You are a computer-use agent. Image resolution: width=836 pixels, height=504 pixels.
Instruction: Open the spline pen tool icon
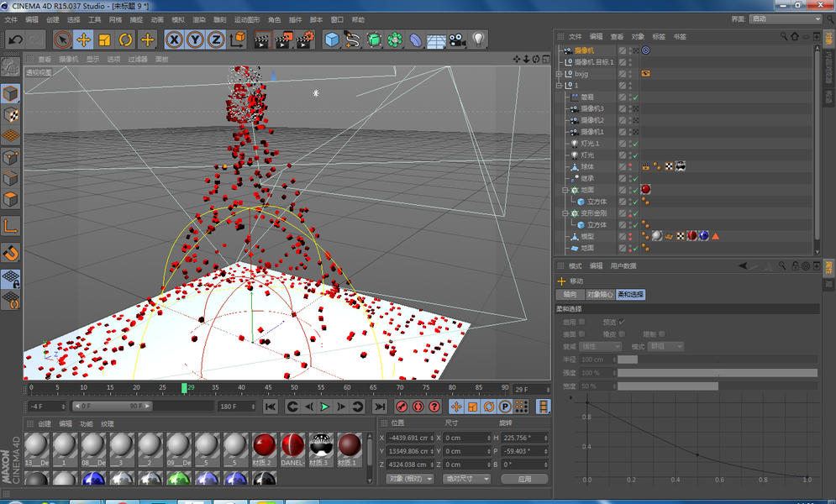pos(352,40)
